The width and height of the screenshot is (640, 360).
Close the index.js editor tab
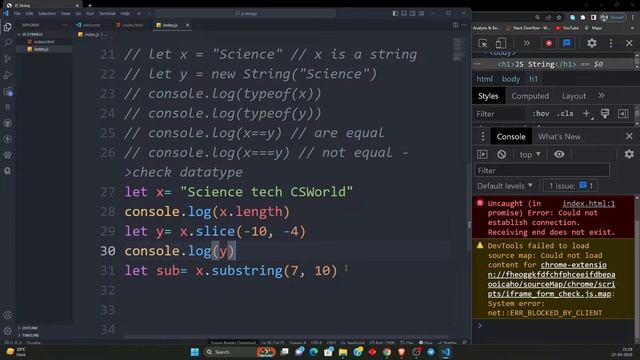(x=187, y=25)
